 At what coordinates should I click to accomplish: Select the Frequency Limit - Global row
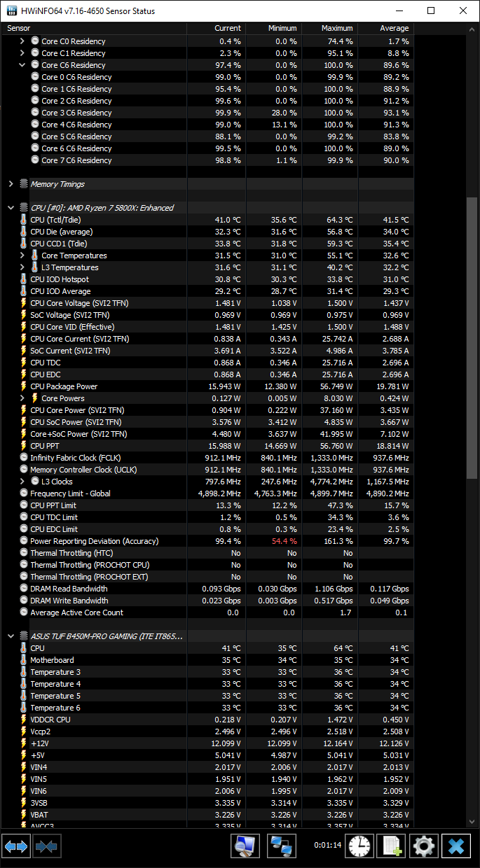[x=208, y=493]
